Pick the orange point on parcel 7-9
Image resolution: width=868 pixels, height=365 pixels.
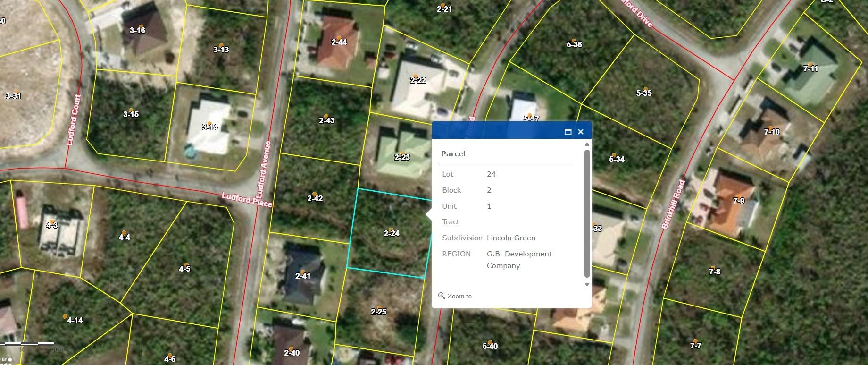[x=739, y=196]
